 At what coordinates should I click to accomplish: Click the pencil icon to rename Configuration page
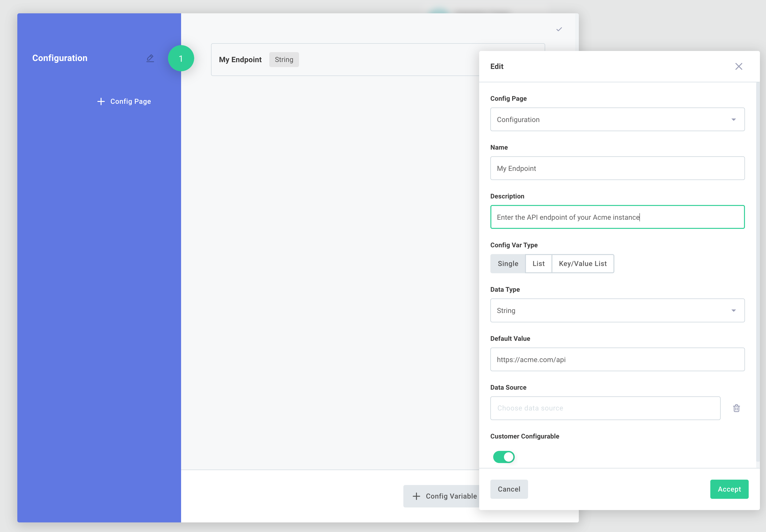point(150,58)
